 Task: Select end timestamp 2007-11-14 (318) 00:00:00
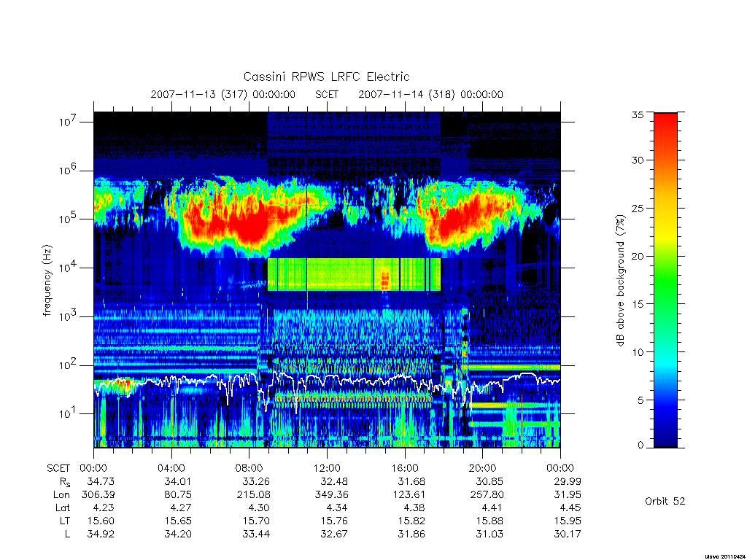tap(430, 94)
